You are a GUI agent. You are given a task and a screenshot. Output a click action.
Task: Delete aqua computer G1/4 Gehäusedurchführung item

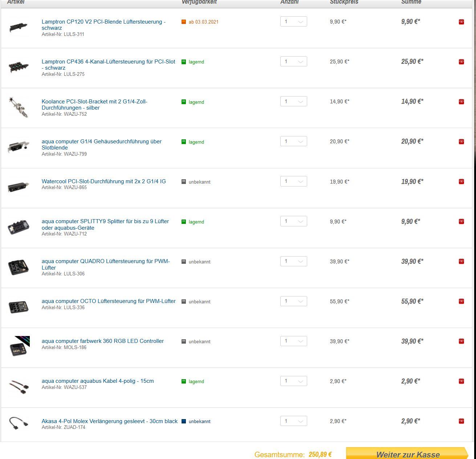click(461, 142)
